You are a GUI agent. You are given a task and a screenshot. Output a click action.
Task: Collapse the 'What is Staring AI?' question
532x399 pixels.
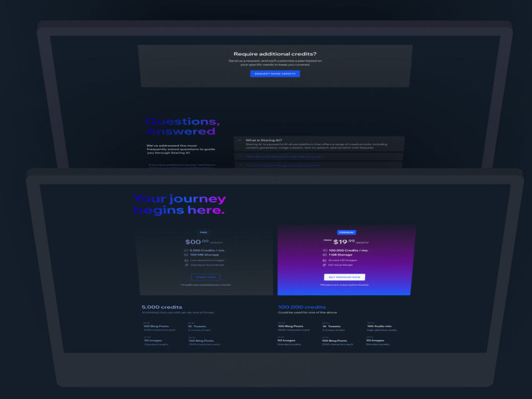tap(239, 140)
